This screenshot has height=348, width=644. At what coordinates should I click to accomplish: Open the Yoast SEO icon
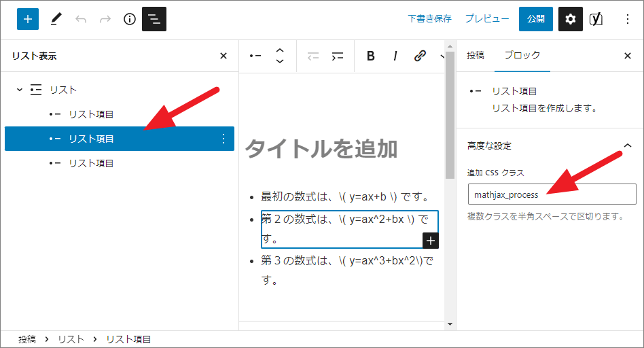click(596, 19)
